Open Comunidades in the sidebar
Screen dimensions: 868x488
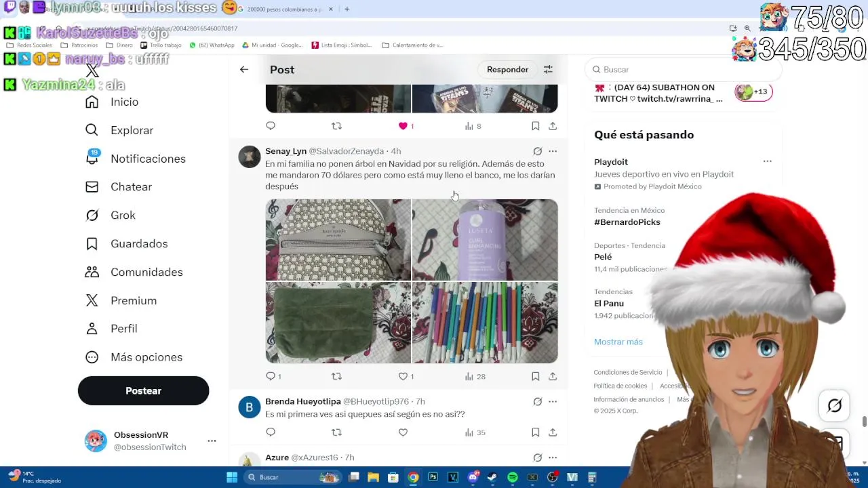click(x=134, y=272)
